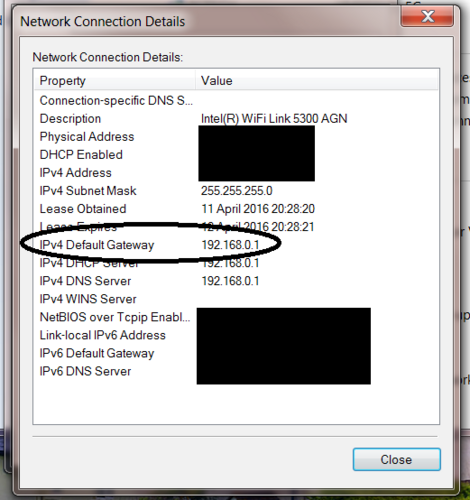Screen dimensions: 470x500
Task: Select the IPv6 DNS Server row
Action: coord(236,371)
